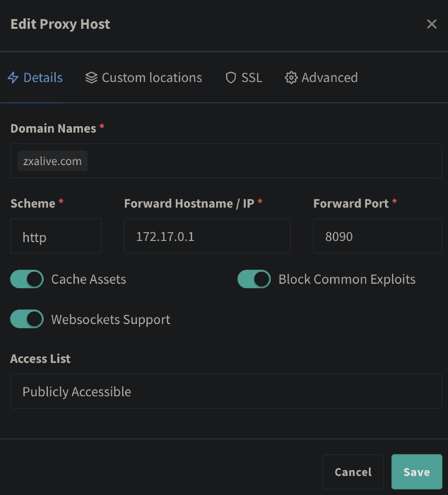
Task: Click the gear Advanced icon
Action: pyautogui.click(x=291, y=78)
